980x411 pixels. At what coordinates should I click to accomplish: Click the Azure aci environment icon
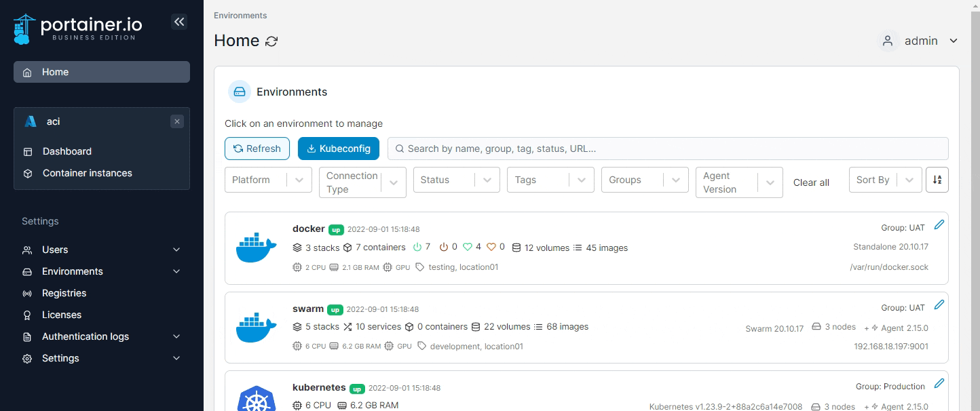point(31,121)
